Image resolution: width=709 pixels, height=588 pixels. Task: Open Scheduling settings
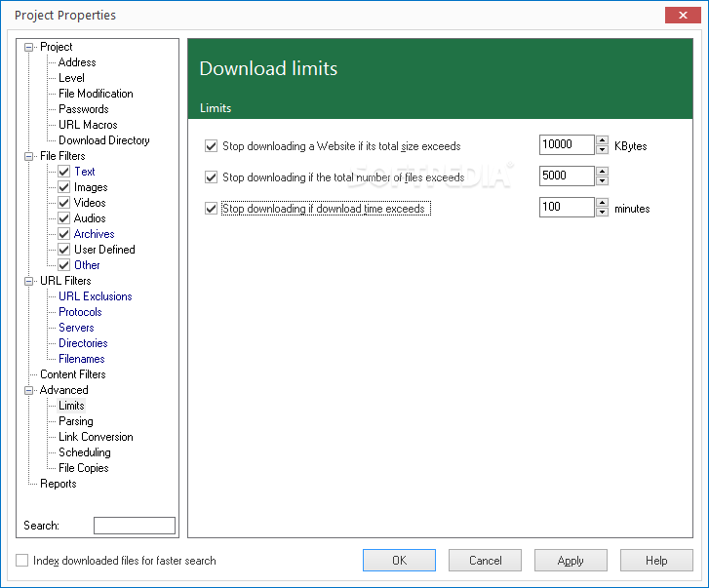click(85, 452)
